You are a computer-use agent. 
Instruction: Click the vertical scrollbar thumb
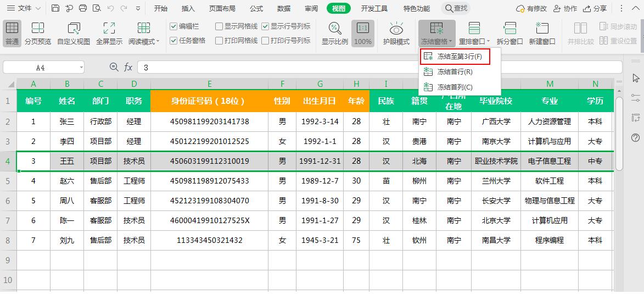point(619,134)
